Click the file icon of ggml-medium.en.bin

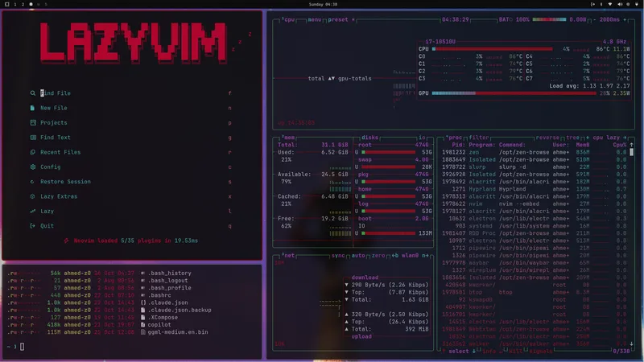coord(143,332)
